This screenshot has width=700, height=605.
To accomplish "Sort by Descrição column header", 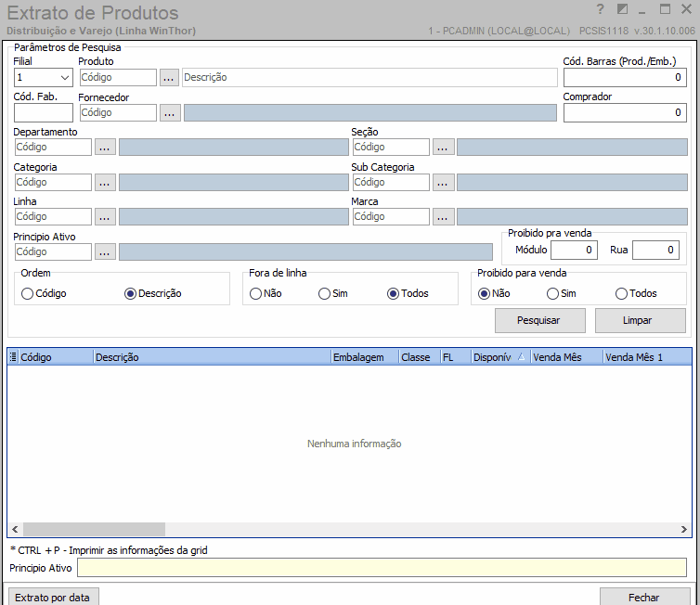I will pos(212,357).
